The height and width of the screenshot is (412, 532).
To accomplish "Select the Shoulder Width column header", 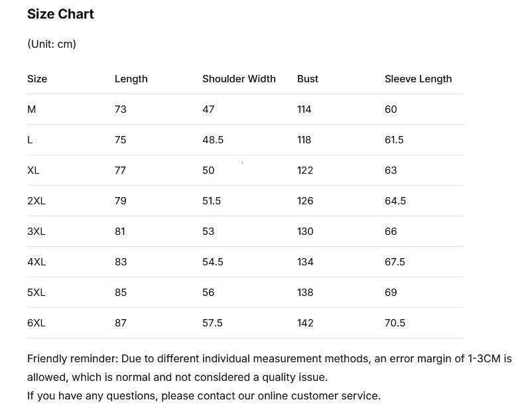I will [x=239, y=79].
